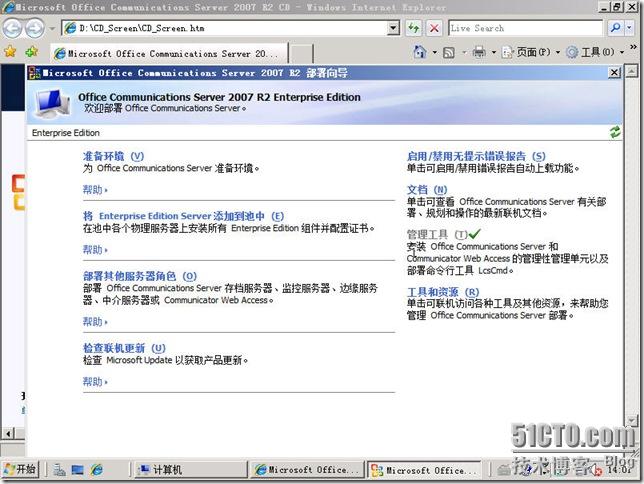Click the horizontal scroll left arrow

coord(8,433)
